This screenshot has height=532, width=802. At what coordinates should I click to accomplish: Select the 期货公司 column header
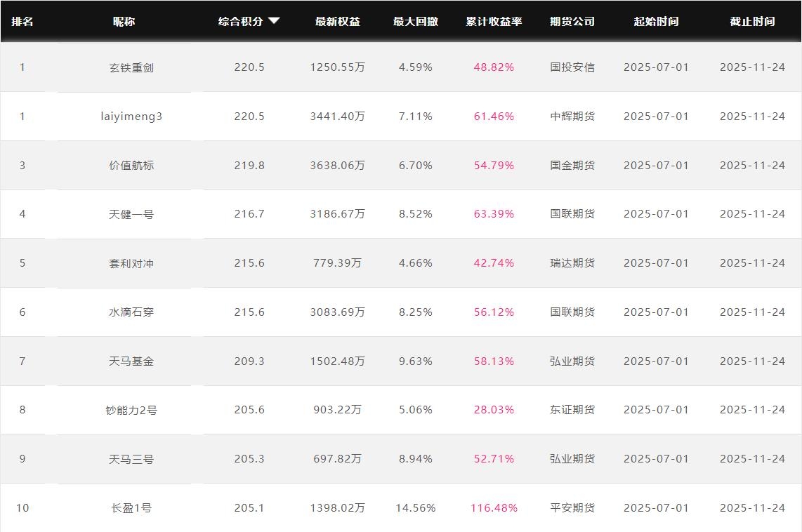coord(572,21)
